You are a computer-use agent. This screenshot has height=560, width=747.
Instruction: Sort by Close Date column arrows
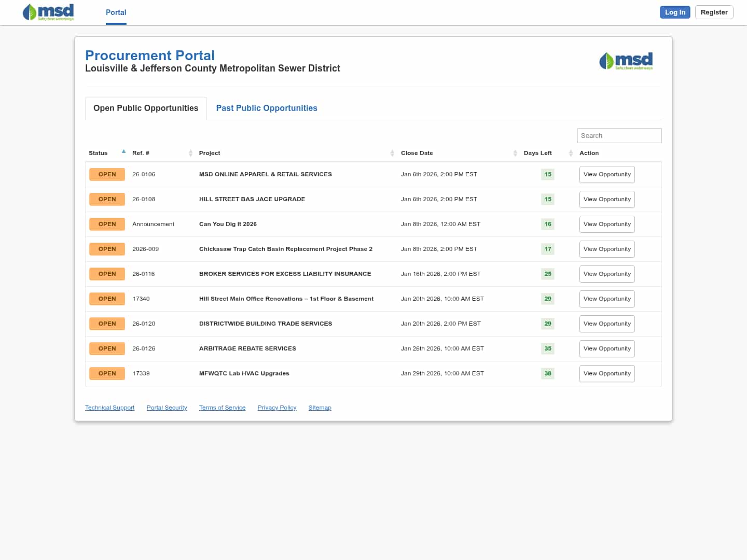[515, 153]
